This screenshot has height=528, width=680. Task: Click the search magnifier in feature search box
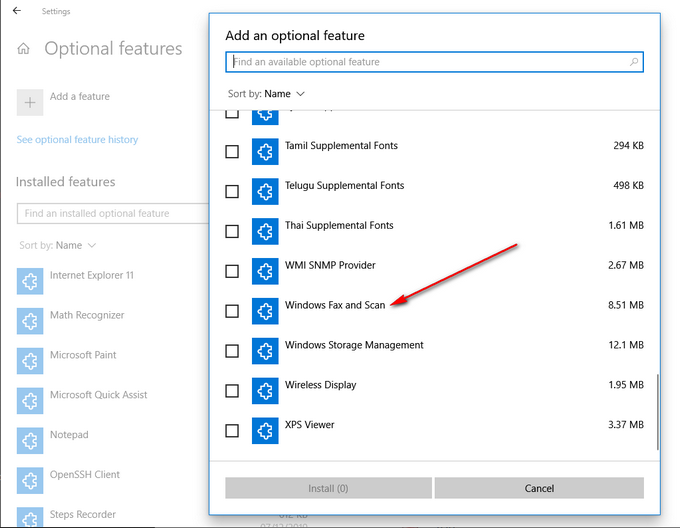pos(634,62)
